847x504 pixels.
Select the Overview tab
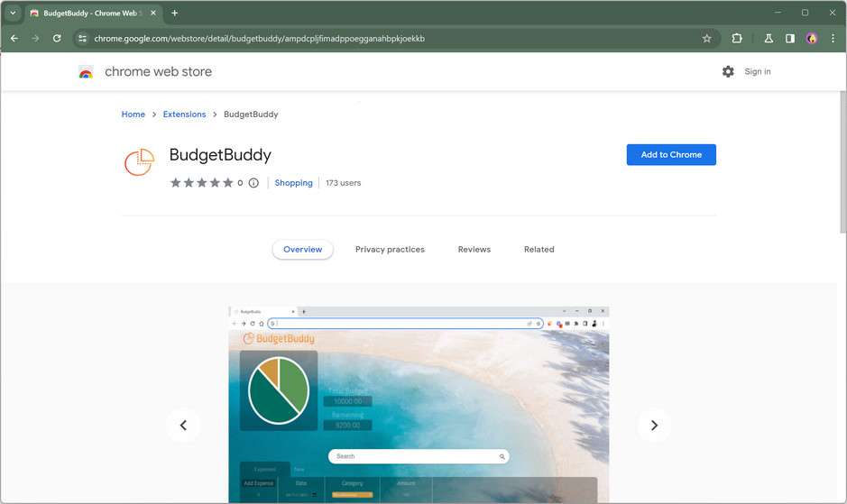(302, 250)
